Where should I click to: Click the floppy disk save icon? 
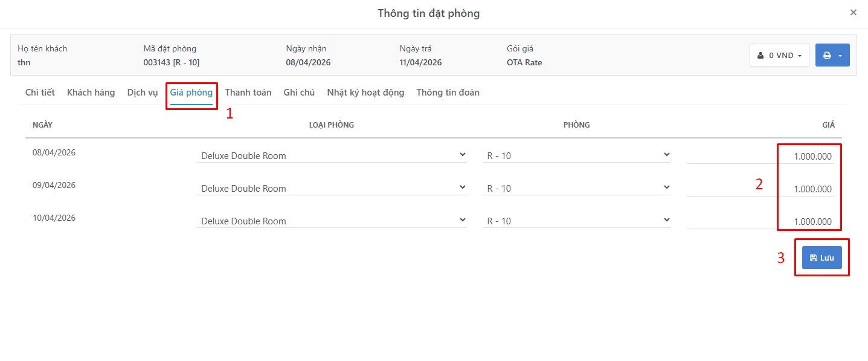coord(814,258)
